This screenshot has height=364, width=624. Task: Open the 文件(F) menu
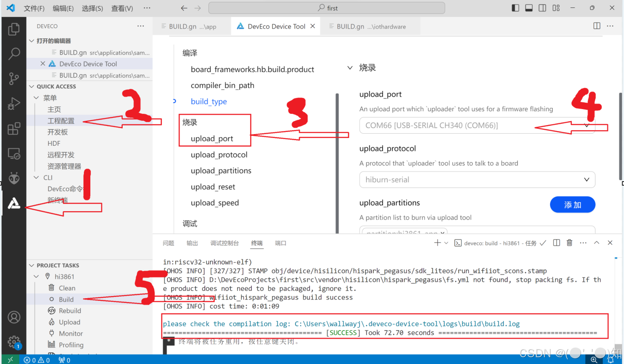click(x=34, y=8)
